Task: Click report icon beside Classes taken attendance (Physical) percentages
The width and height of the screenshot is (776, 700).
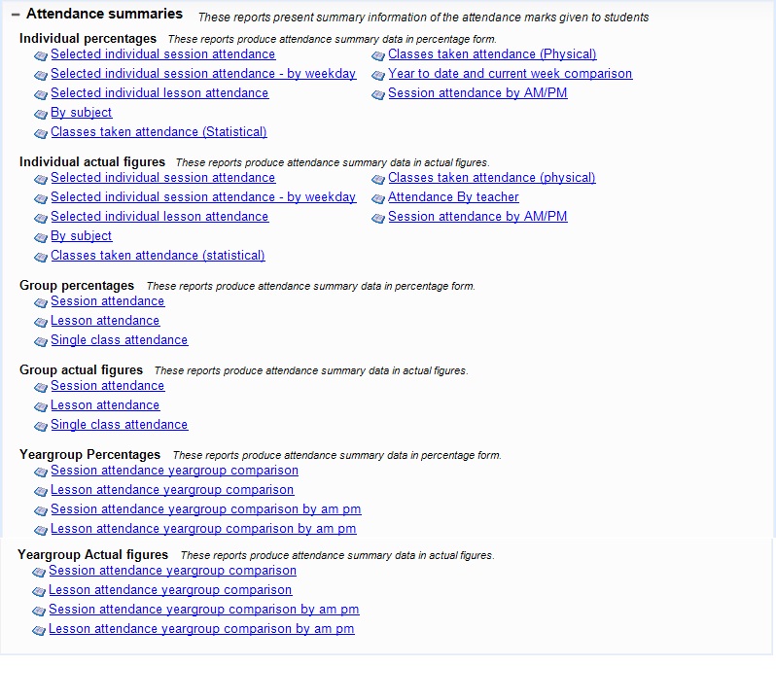Action: (378, 55)
